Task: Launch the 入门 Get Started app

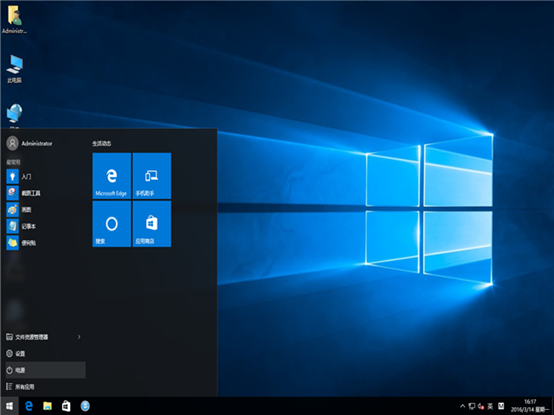Action: coord(45,176)
